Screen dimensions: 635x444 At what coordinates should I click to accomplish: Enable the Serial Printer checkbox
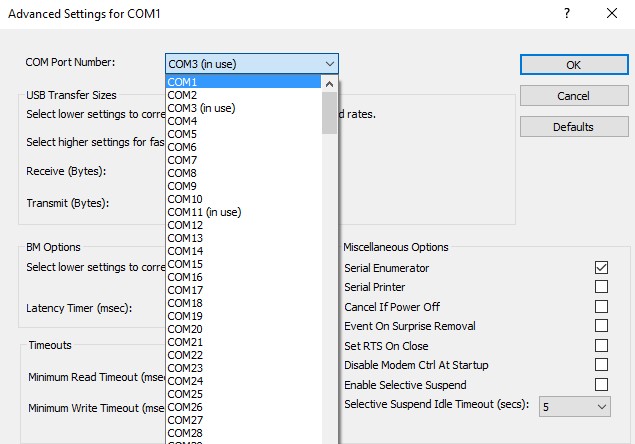601,287
